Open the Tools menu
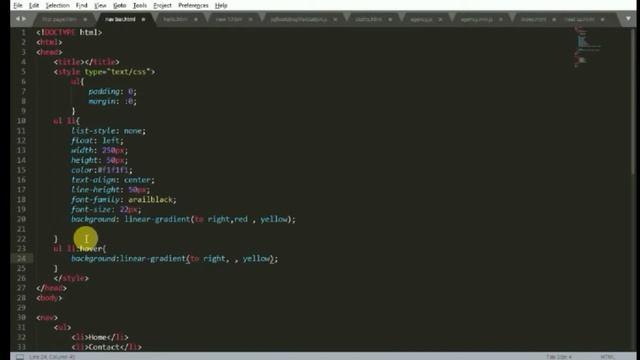This screenshot has height=360, width=640. pos(140,5)
